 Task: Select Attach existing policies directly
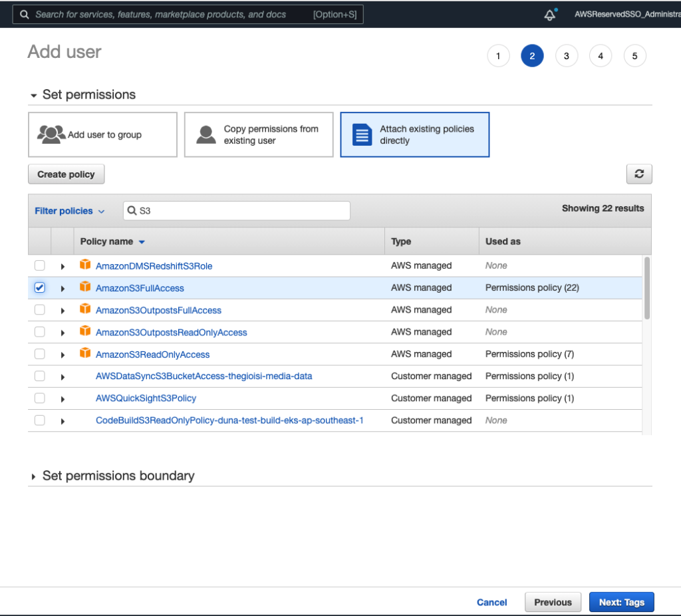coord(415,134)
